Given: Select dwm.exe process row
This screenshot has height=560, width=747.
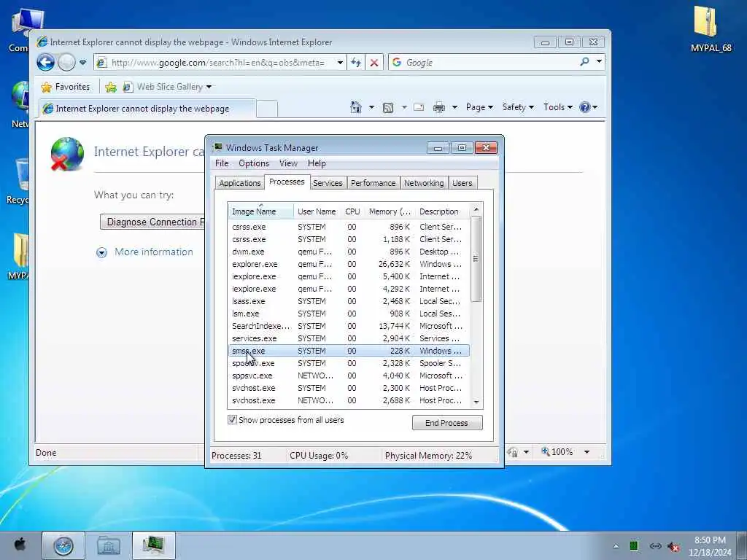Looking at the screenshot, I should point(349,252).
